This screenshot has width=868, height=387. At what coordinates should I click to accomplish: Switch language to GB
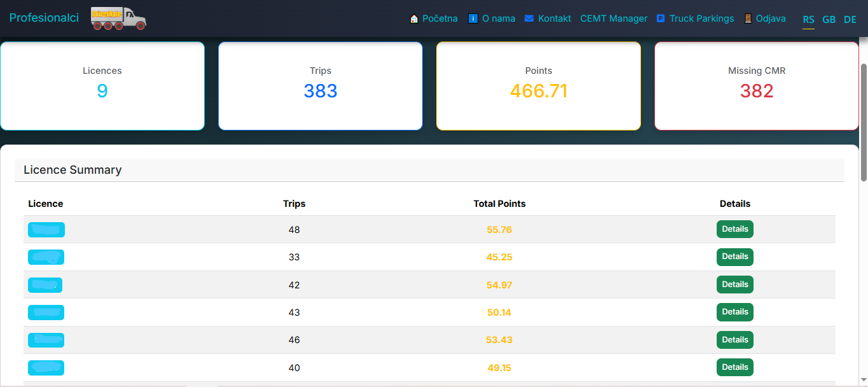tap(829, 19)
